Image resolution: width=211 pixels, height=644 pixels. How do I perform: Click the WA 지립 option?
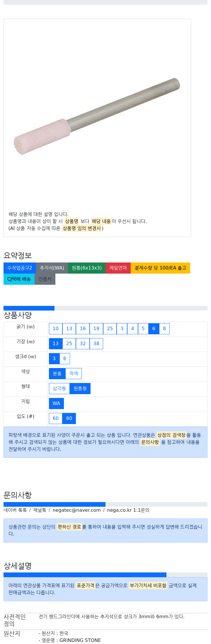56,404
